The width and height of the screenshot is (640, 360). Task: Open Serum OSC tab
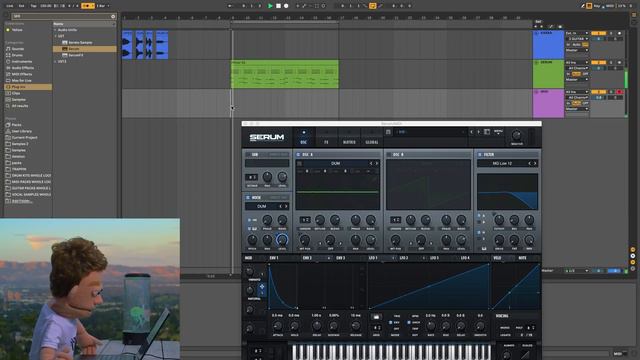[x=303, y=138]
